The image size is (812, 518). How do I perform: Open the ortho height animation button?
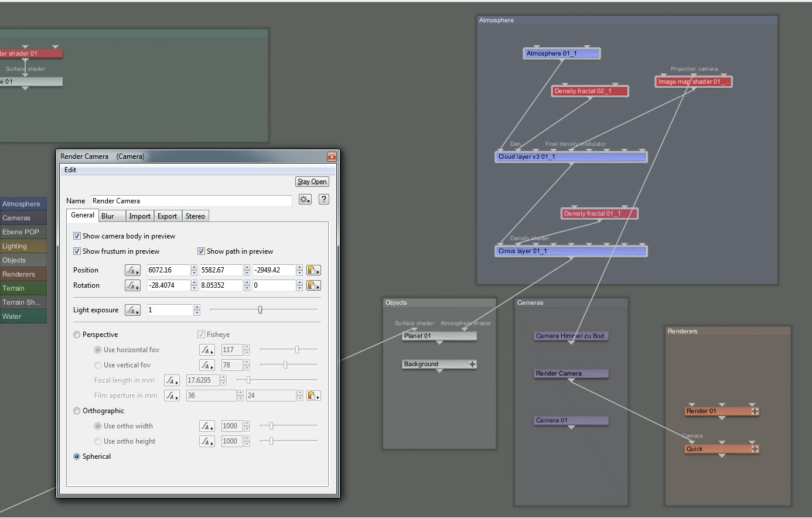tap(207, 441)
